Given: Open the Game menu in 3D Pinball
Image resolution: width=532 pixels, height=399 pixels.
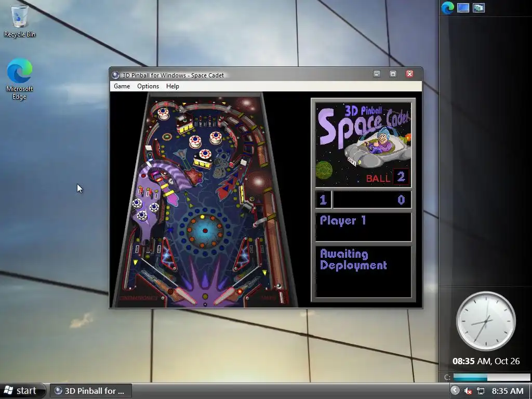Looking at the screenshot, I should coord(122,86).
